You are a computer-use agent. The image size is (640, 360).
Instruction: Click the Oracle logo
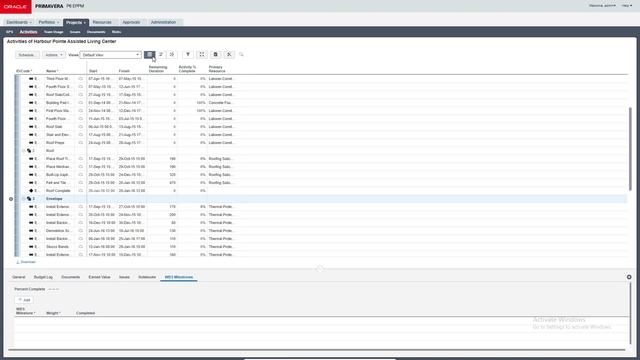click(x=16, y=7)
